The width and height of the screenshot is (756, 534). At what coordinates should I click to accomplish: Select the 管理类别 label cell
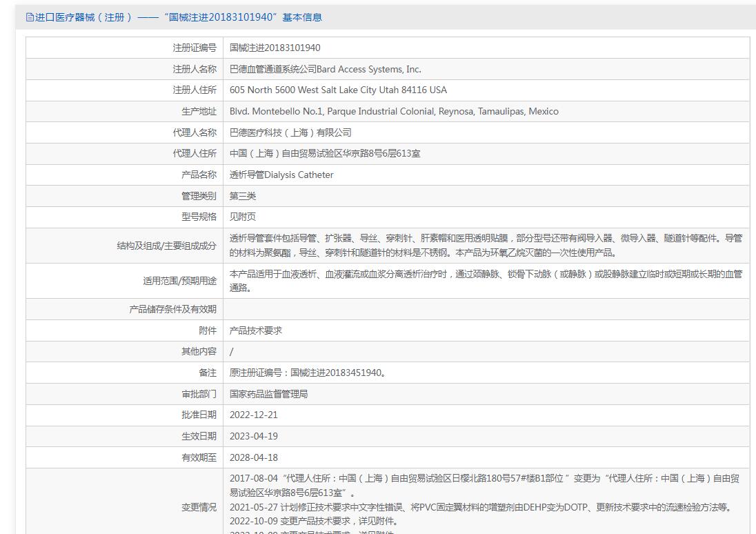click(x=124, y=196)
